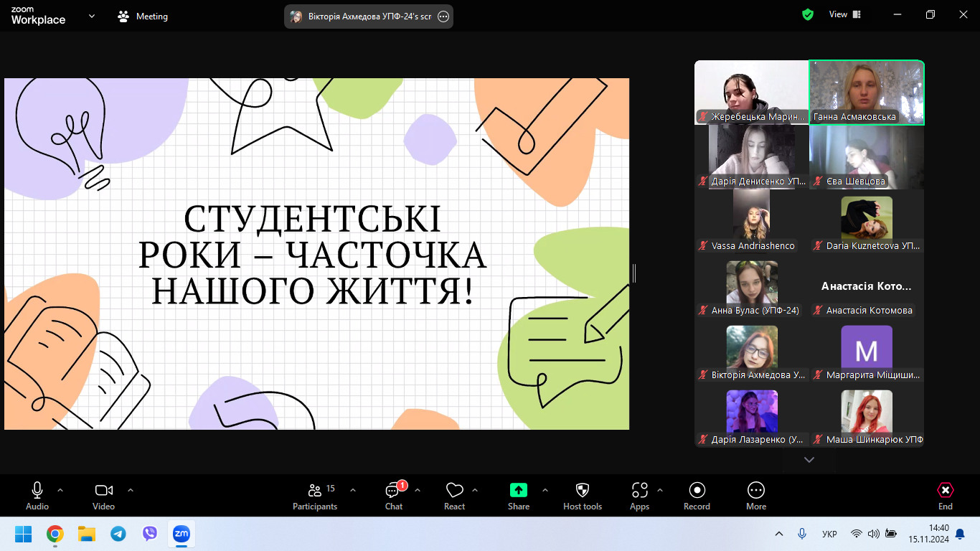Expand the arrow beside Share

point(545,490)
